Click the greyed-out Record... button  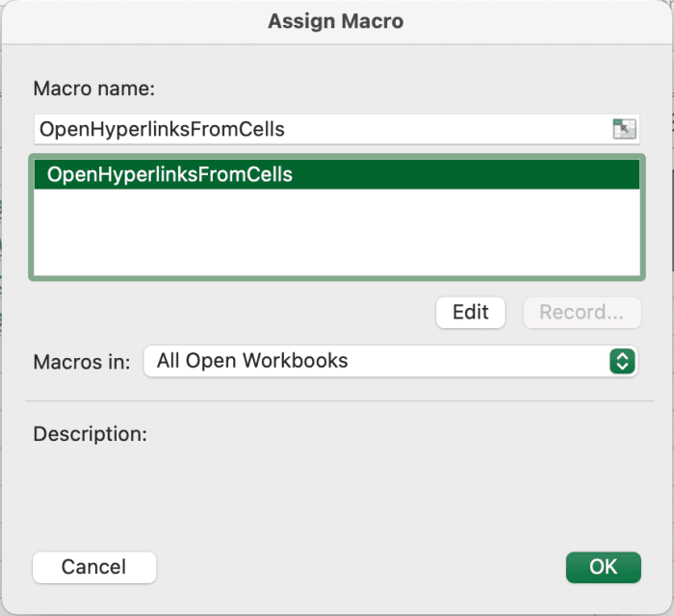[582, 312]
